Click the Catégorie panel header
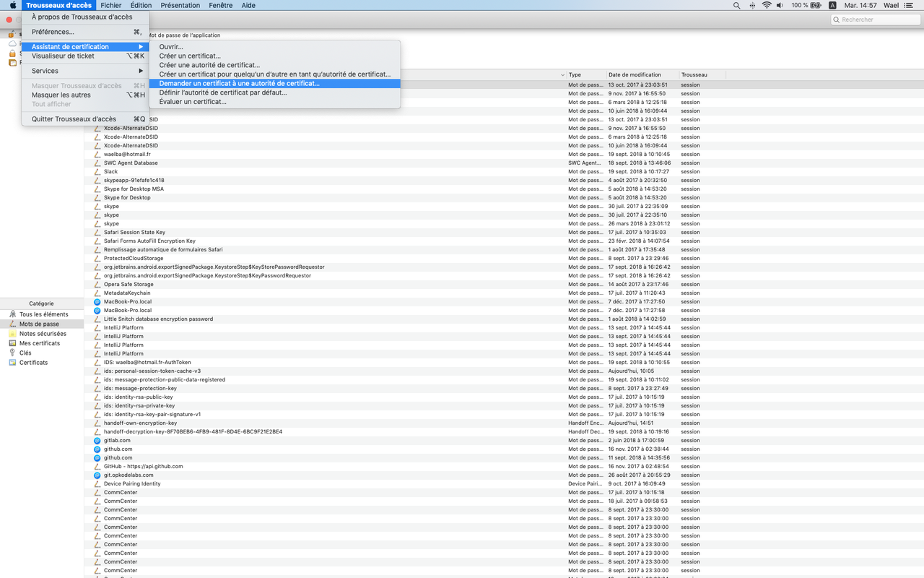This screenshot has height=578, width=924. tap(42, 303)
